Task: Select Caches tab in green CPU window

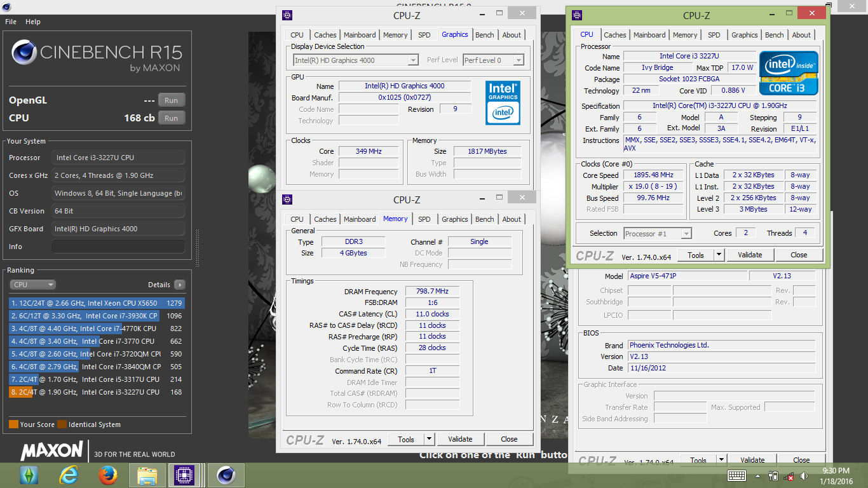Action: (615, 35)
